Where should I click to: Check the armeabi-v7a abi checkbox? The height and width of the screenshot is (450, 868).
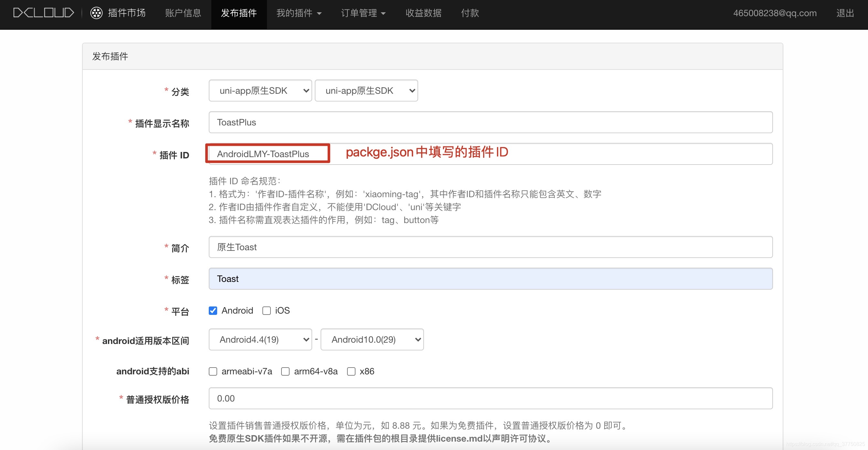click(x=213, y=371)
